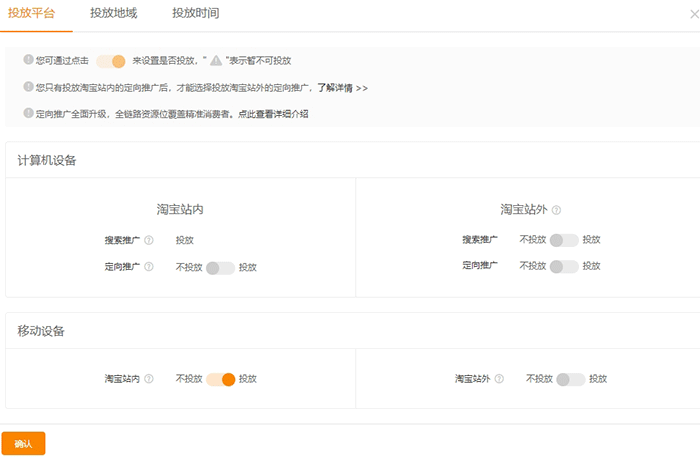
Task: Open the 了解详情 >> link
Action: click(x=343, y=88)
